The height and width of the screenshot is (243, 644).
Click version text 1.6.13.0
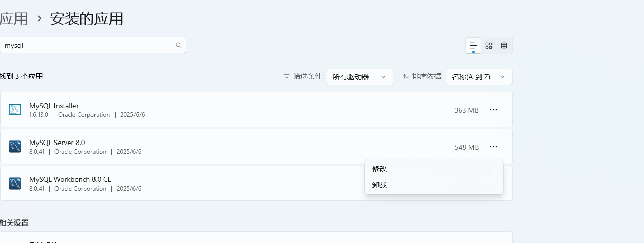tap(39, 115)
